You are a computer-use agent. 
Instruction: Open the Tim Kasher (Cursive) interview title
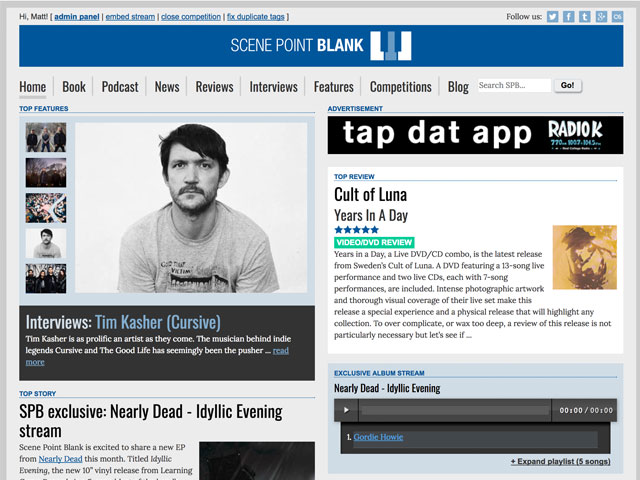158,322
